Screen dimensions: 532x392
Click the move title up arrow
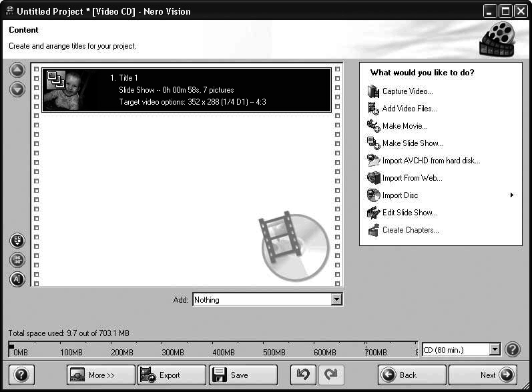click(x=17, y=70)
